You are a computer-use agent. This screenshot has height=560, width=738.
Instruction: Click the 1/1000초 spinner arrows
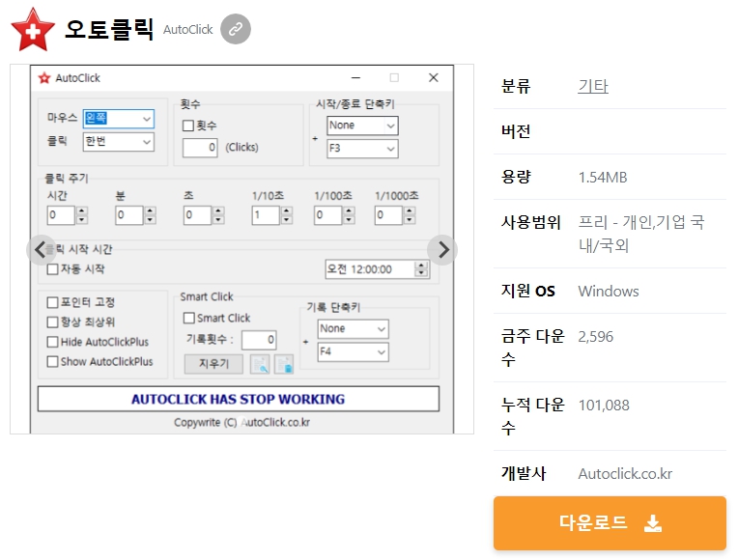tap(410, 215)
